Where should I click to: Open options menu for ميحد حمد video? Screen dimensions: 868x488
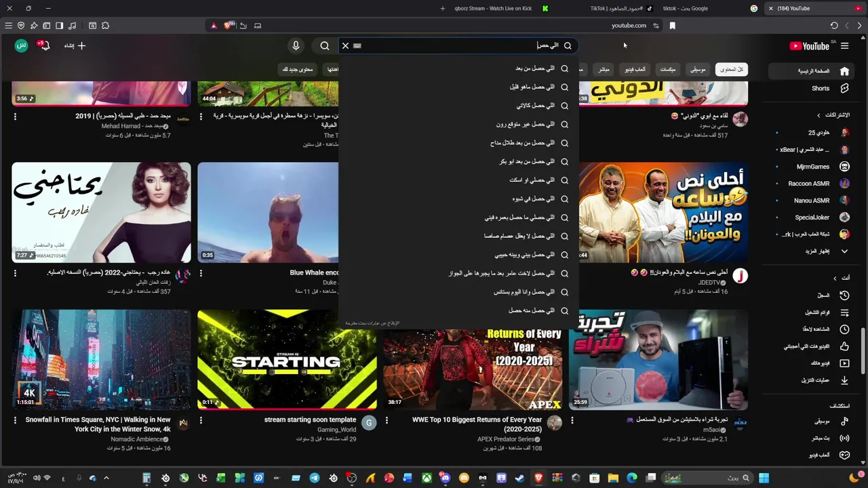(15, 117)
